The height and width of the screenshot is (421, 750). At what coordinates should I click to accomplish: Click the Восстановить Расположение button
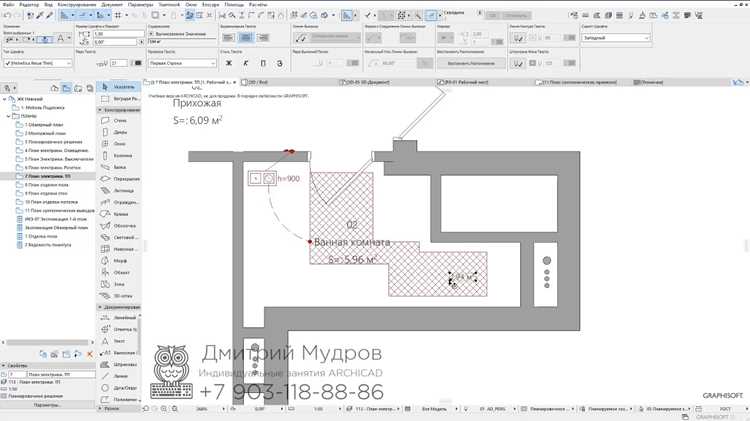(x=471, y=63)
